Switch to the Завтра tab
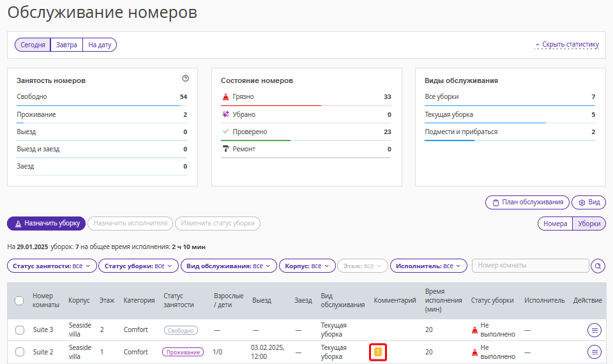This screenshot has width=613, height=364. (x=66, y=45)
